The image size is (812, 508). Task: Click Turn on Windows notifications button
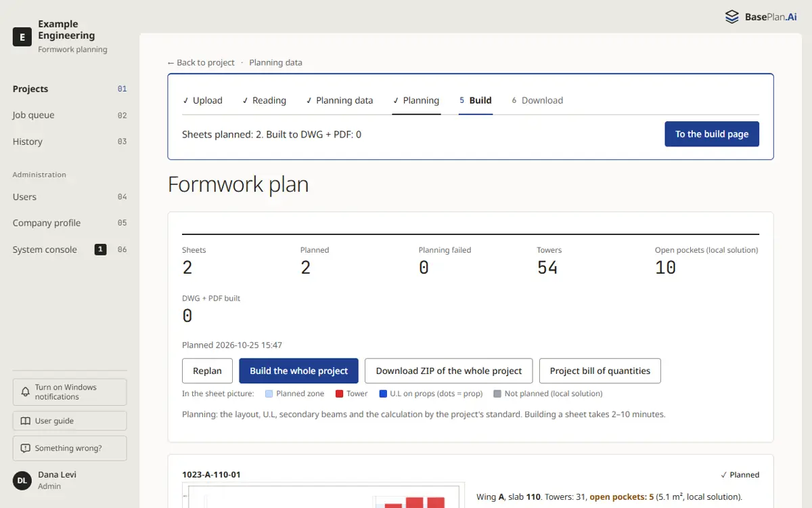pyautogui.click(x=70, y=392)
